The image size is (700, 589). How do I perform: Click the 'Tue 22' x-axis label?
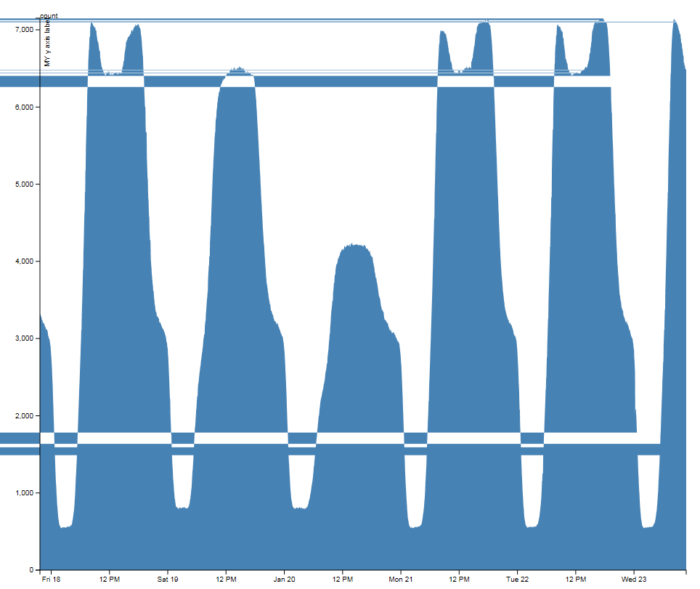pos(517,579)
